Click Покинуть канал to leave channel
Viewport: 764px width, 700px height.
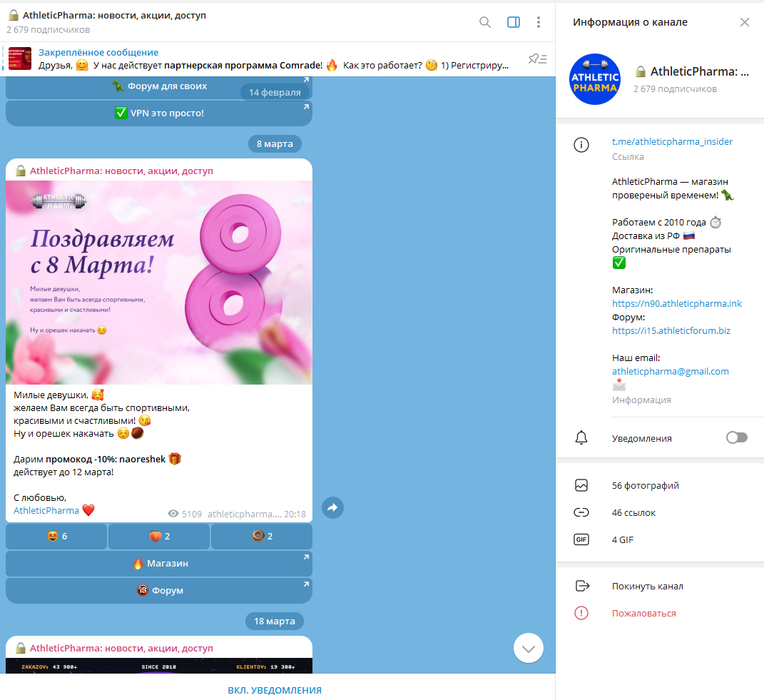pyautogui.click(x=647, y=586)
